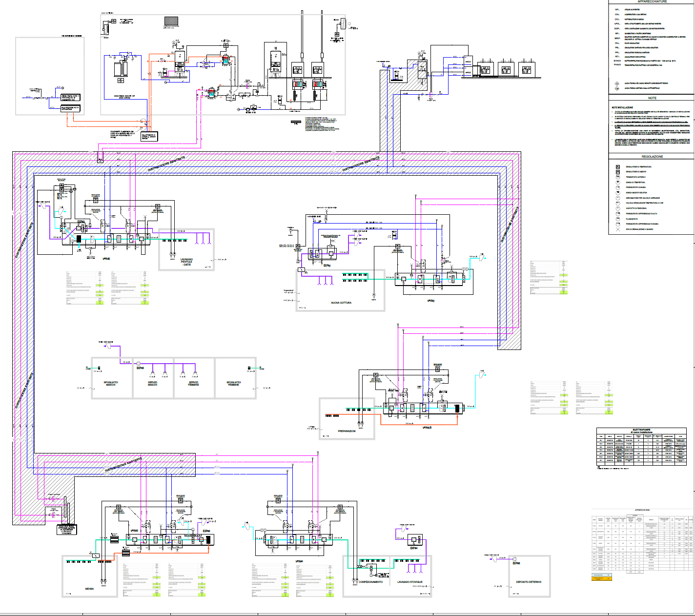Viewport: 695px width, 616px height.
Task: Click the REGOLAZIONE legend heading
Action: click(x=652, y=157)
